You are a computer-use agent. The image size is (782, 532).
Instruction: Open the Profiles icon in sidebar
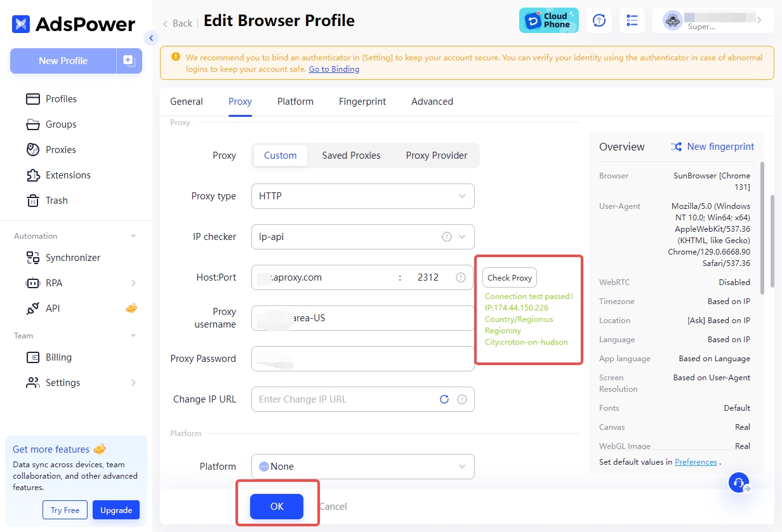pos(33,99)
